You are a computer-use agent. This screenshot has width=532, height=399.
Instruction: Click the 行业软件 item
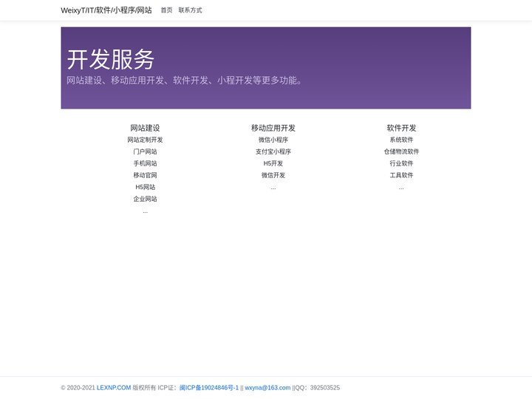tap(401, 163)
